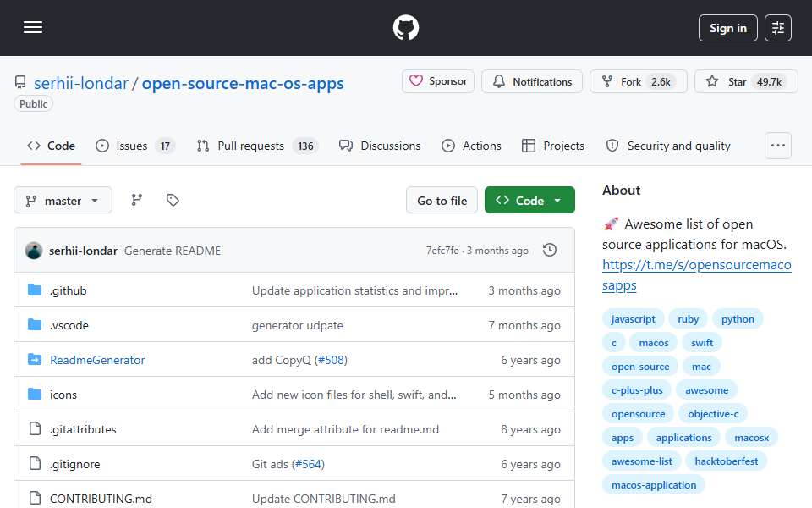This screenshot has width=812, height=508.
Task: Open the Generate README commit message
Action: pyautogui.click(x=172, y=251)
